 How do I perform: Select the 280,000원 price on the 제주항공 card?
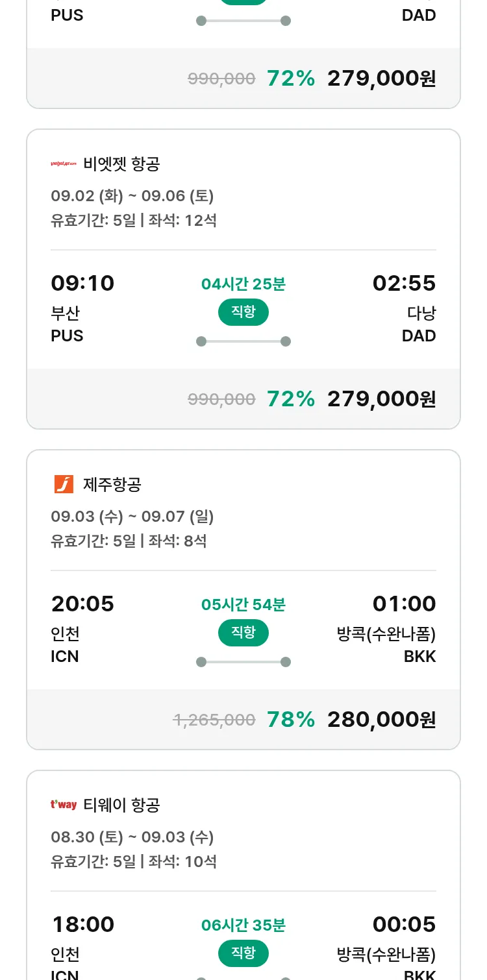coord(381,719)
